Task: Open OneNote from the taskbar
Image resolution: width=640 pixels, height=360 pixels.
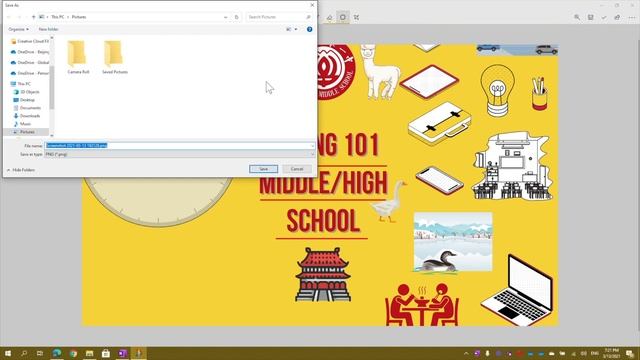Action: [x=122, y=353]
